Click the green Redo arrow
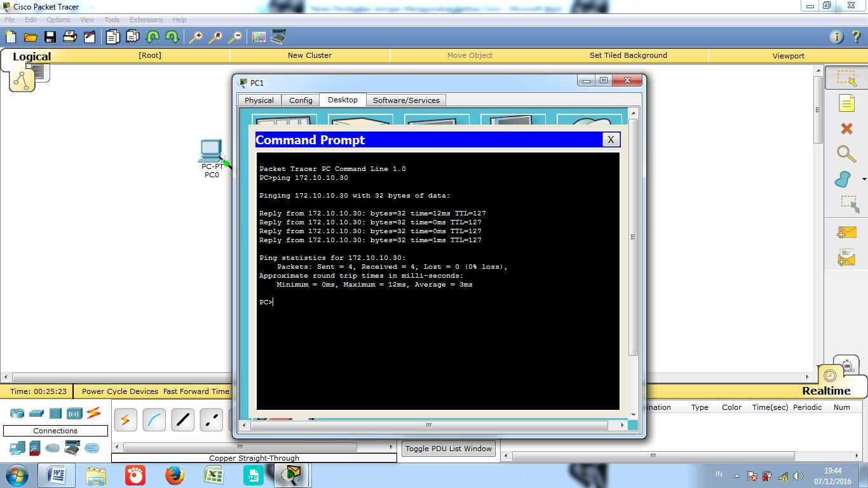 tap(172, 37)
